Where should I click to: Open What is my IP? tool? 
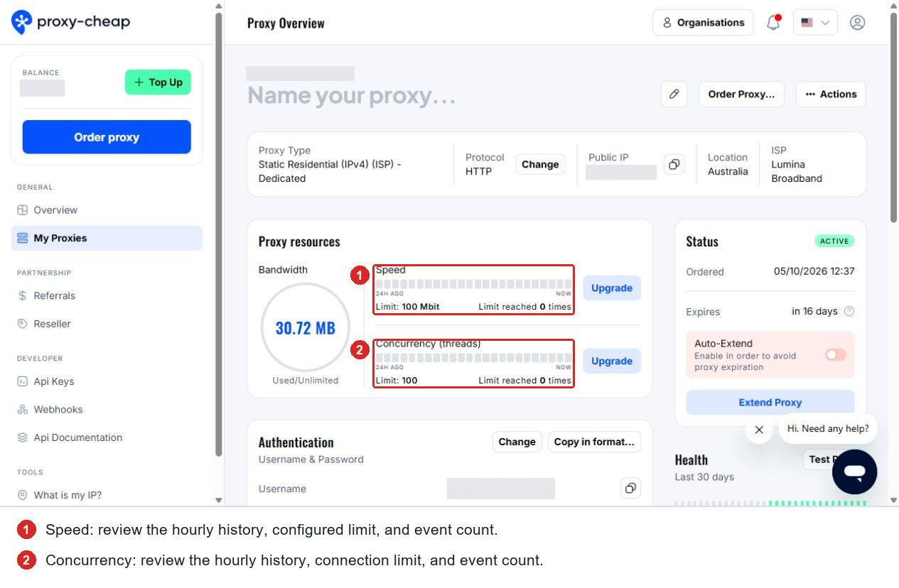pyautogui.click(x=107, y=495)
